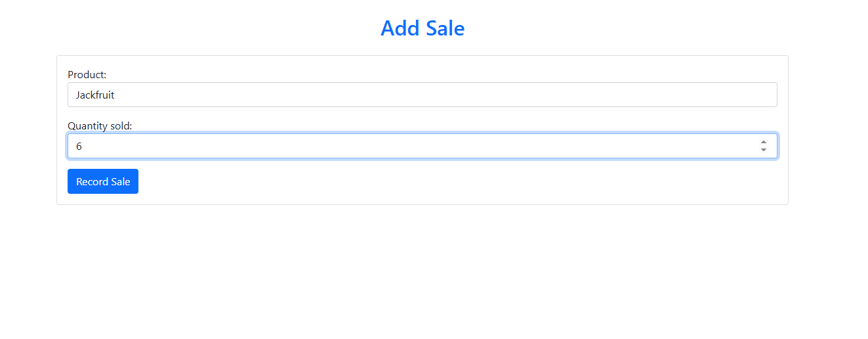The image size is (868, 339).
Task: Click empty space right of Record Sale
Action: [x=459, y=181]
